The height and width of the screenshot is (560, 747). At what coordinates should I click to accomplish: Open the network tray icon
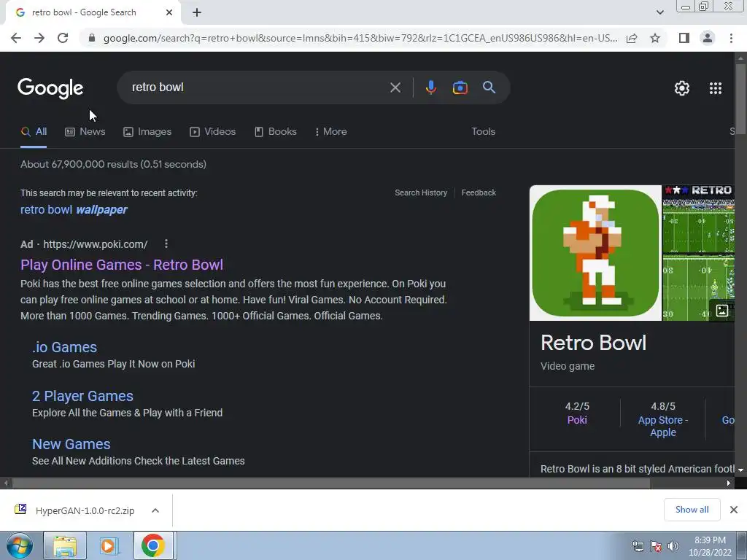pyautogui.click(x=638, y=546)
